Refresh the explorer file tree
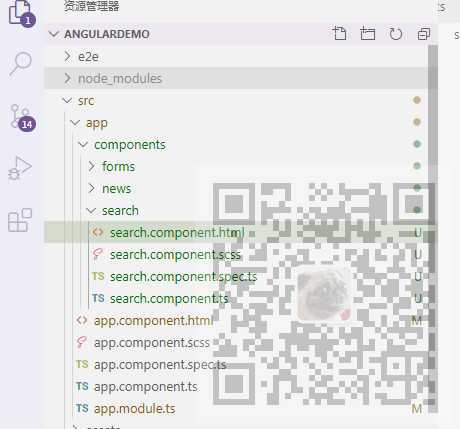This screenshot has height=429, width=460. tap(396, 34)
